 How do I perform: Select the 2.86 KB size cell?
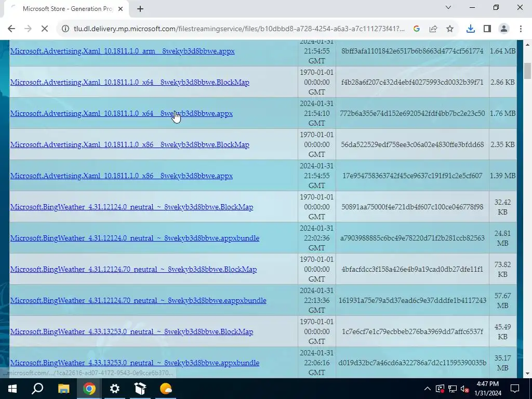502,82
